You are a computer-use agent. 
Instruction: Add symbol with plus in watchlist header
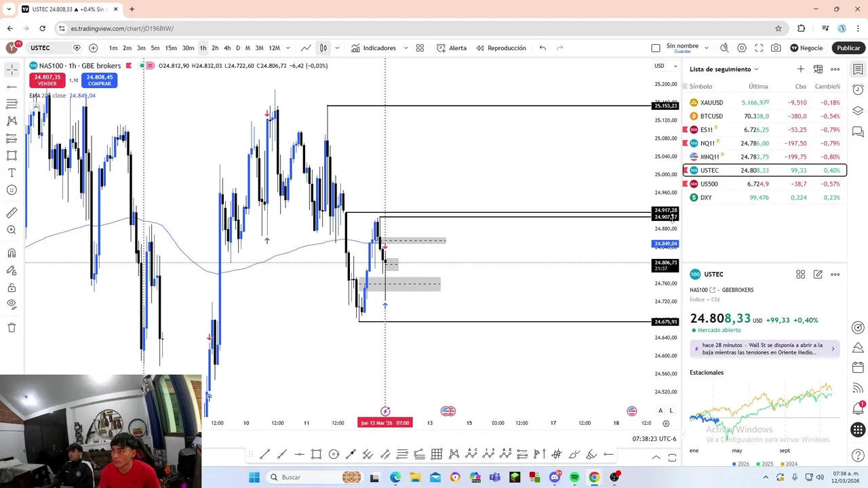801,69
